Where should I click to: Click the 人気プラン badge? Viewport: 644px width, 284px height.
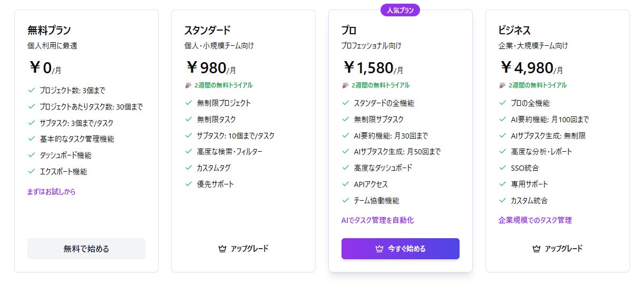tap(401, 10)
